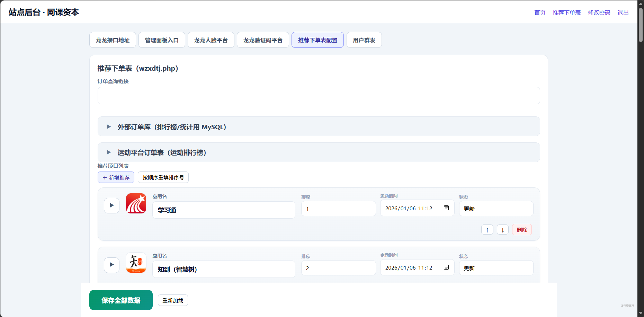
Task: Edit the 知到（智慧树）app name field
Action: pyautogui.click(x=224, y=269)
